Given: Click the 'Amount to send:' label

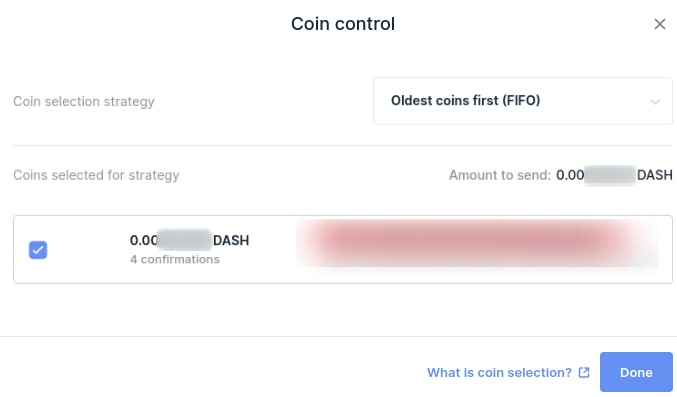Looking at the screenshot, I should pos(500,175).
